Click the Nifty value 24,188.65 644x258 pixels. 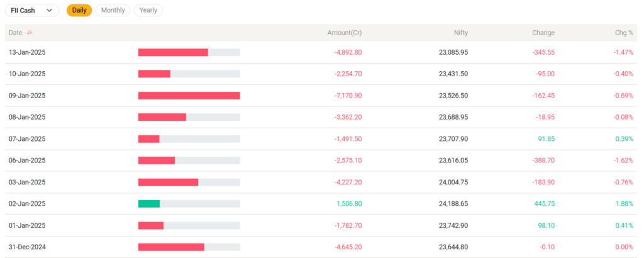[453, 204]
